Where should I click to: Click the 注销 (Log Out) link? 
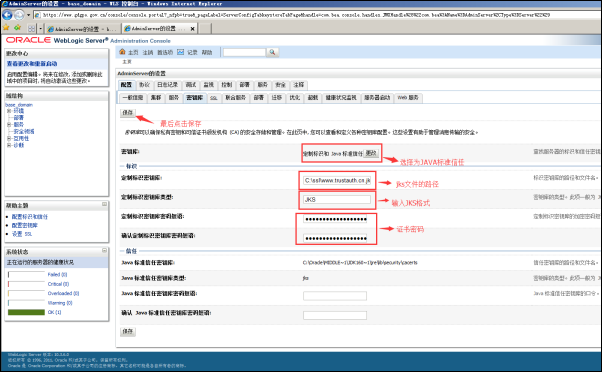click(x=147, y=52)
